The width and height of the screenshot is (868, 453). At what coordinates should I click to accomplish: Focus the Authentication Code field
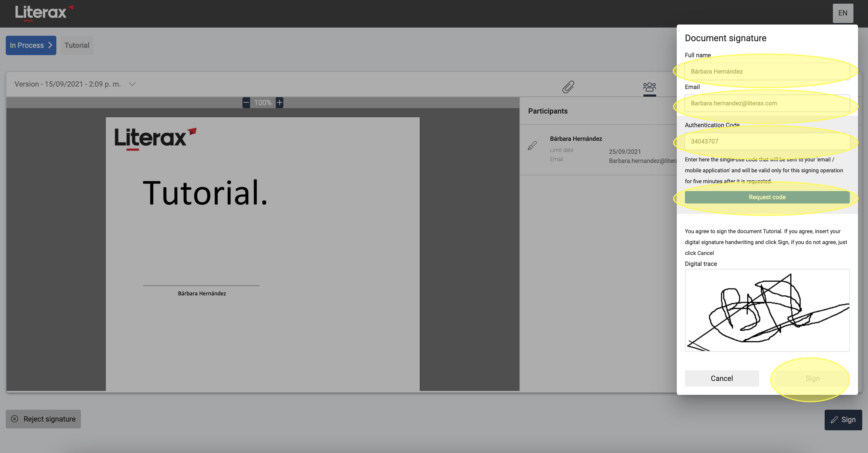[767, 141]
